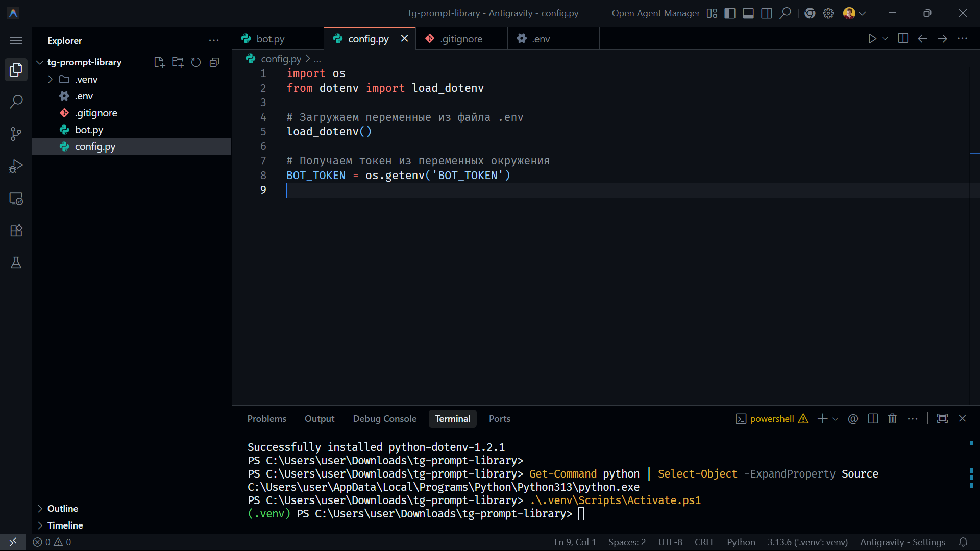This screenshot has width=980, height=551.
Task: Change the CRLF line ending setting
Action: pos(704,542)
